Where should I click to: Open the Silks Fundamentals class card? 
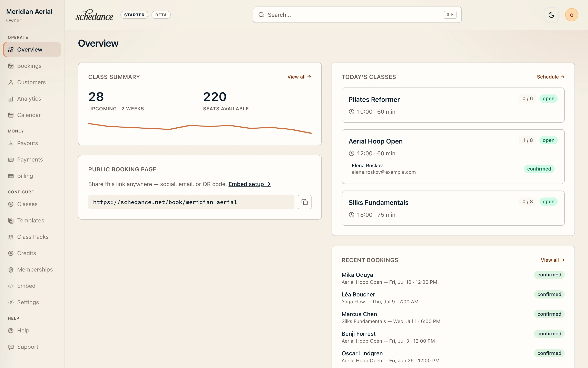click(x=453, y=208)
